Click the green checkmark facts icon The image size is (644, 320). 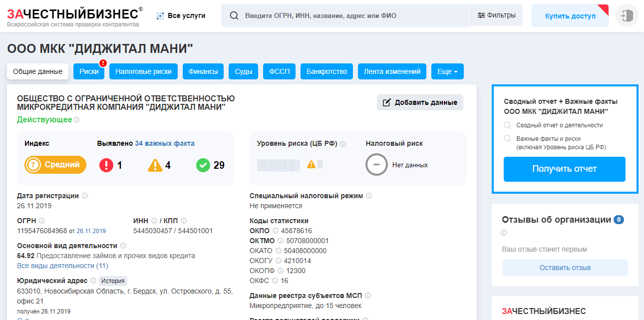203,165
